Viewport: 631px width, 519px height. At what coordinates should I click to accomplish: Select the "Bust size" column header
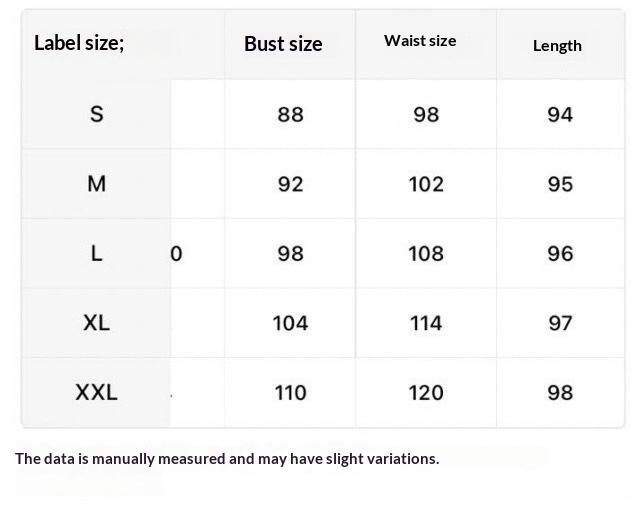[283, 44]
